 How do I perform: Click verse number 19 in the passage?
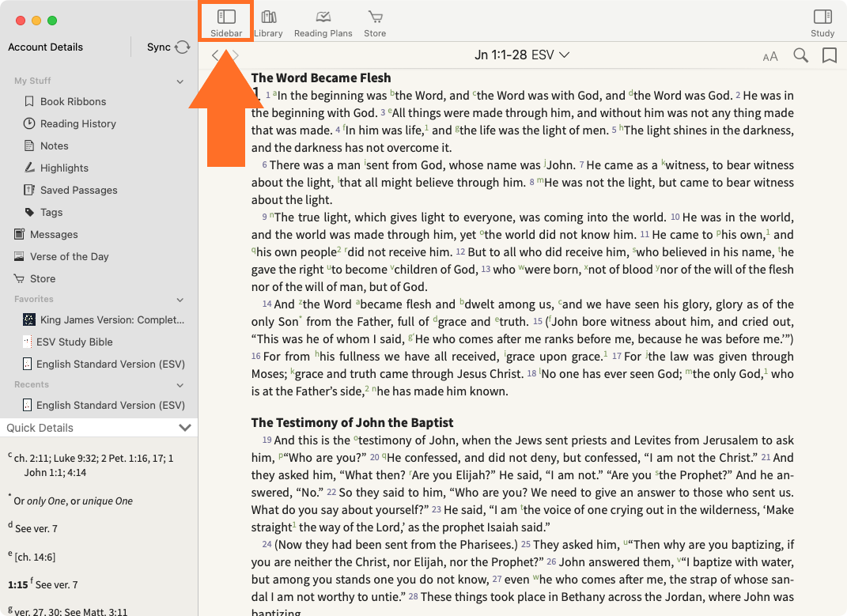pyautogui.click(x=267, y=440)
